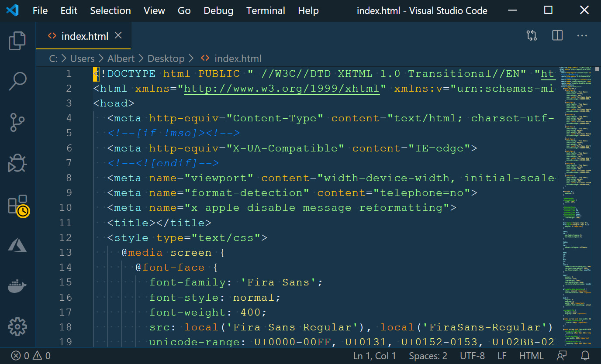The height and width of the screenshot is (364, 601).
Task: Change indentation via Spaces: 2
Action: tap(428, 356)
